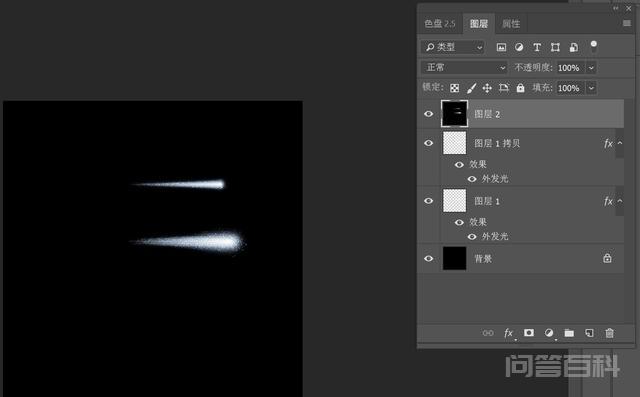
Task: Create new fill or adjustment layer icon
Action: (x=549, y=333)
